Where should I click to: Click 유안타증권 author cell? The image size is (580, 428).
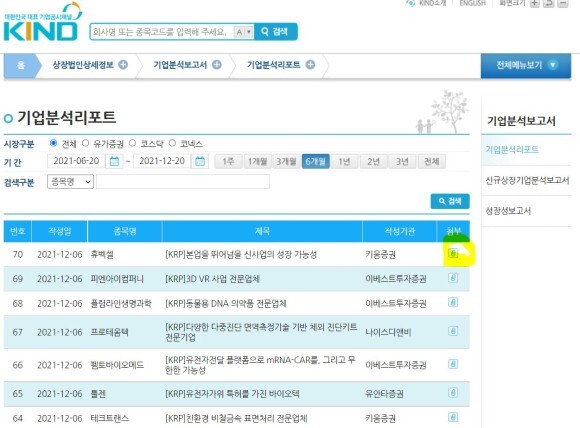coord(384,394)
